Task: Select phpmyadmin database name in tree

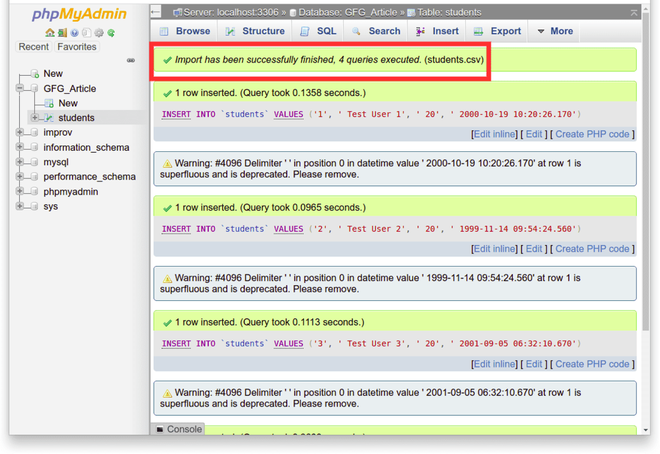Action: (x=71, y=191)
